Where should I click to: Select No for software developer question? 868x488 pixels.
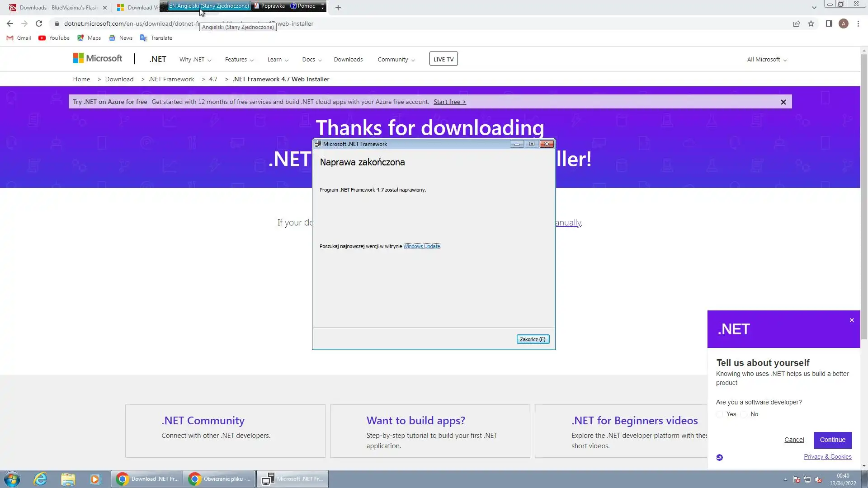744,414
